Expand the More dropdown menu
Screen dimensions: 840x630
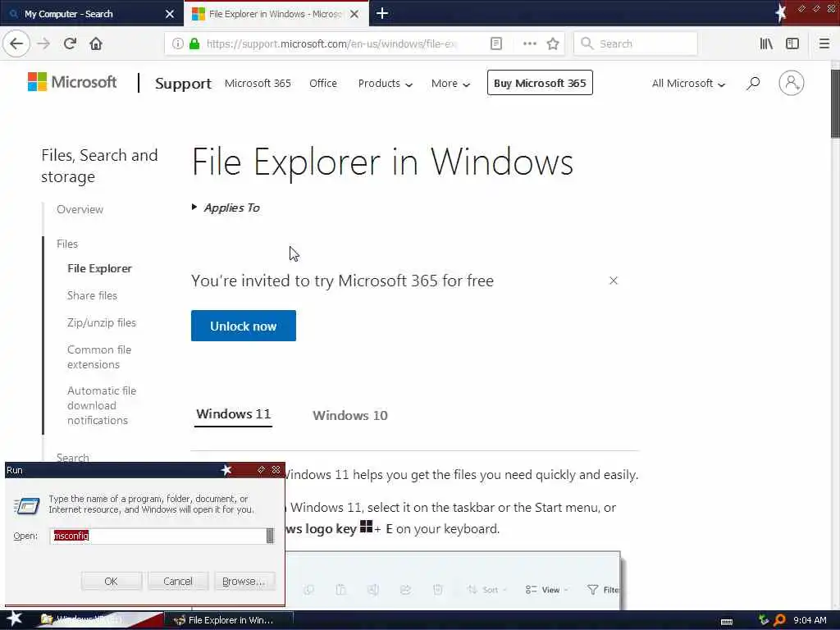pyautogui.click(x=450, y=83)
